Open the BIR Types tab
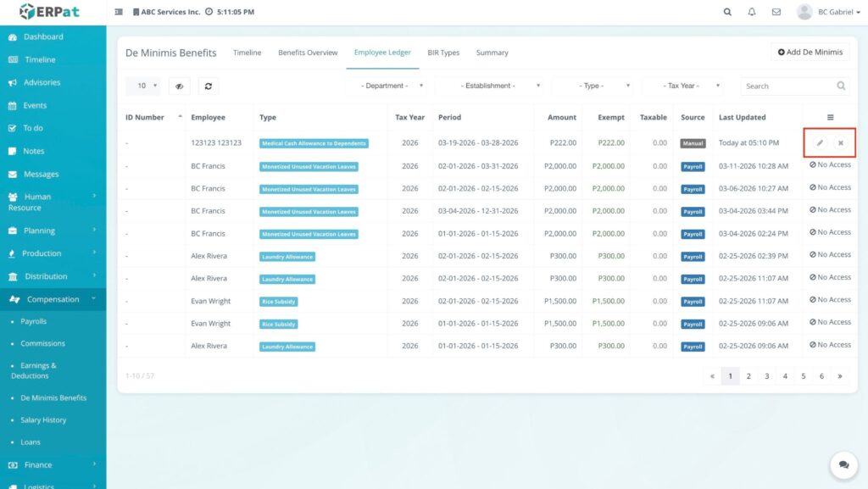Image resolution: width=868 pixels, height=489 pixels. [443, 53]
